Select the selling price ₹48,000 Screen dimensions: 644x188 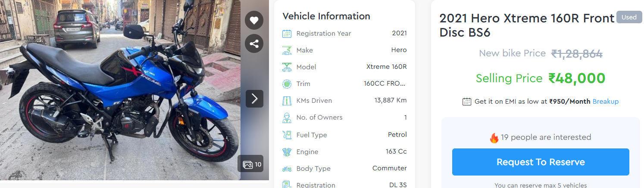[577, 78]
